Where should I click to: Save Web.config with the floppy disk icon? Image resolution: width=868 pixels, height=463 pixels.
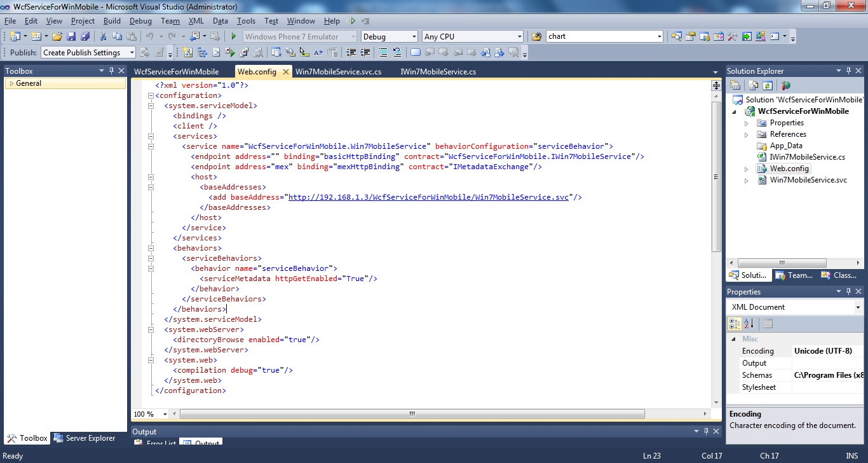point(71,36)
